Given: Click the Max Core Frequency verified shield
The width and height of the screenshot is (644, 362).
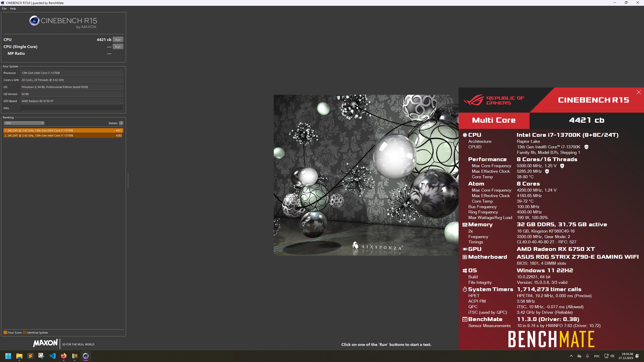Looking at the screenshot, I should [562, 166].
